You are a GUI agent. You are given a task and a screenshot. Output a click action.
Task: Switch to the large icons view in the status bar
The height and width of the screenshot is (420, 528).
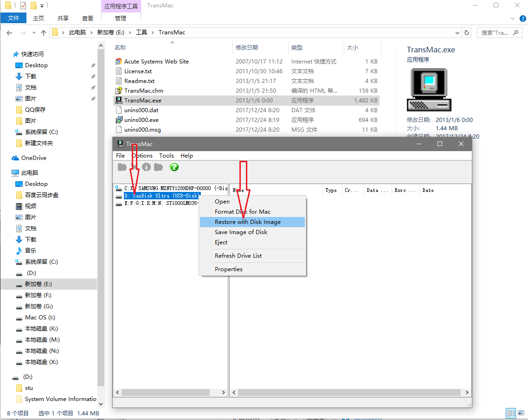coord(521,413)
